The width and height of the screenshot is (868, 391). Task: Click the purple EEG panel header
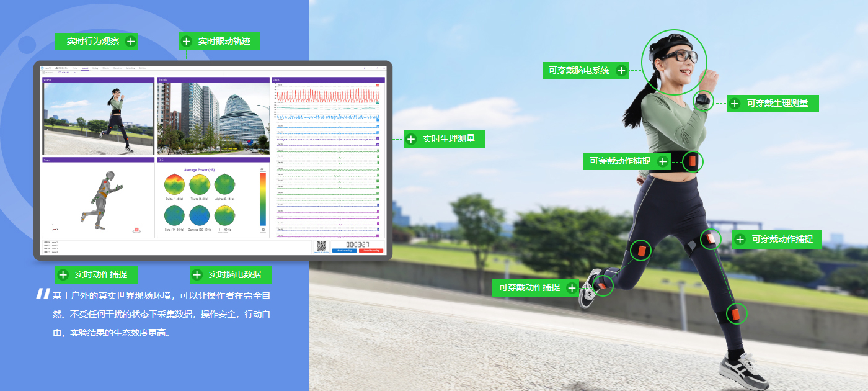pos(213,160)
